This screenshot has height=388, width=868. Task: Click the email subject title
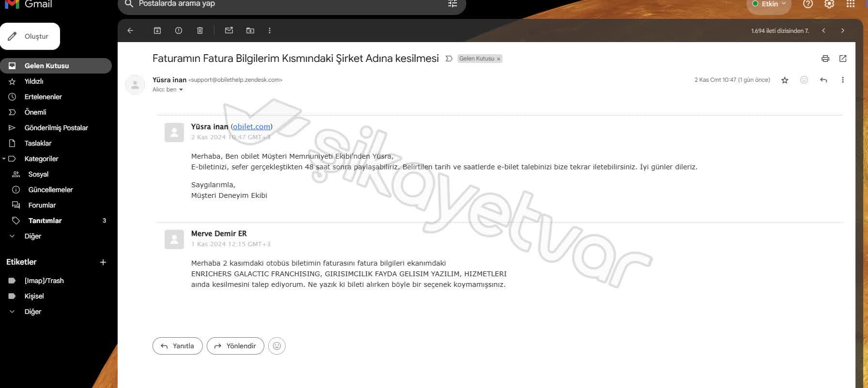(296, 59)
